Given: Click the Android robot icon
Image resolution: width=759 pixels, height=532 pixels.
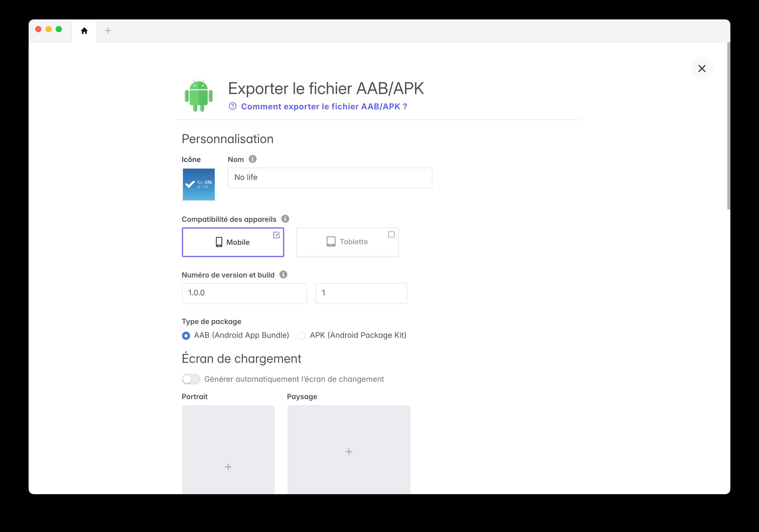Looking at the screenshot, I should click(199, 96).
